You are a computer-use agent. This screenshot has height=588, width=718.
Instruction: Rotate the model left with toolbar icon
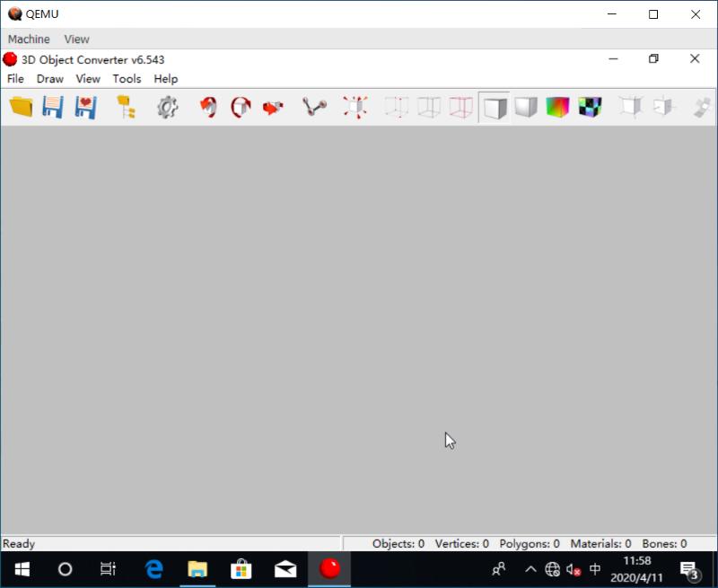pyautogui.click(x=208, y=107)
